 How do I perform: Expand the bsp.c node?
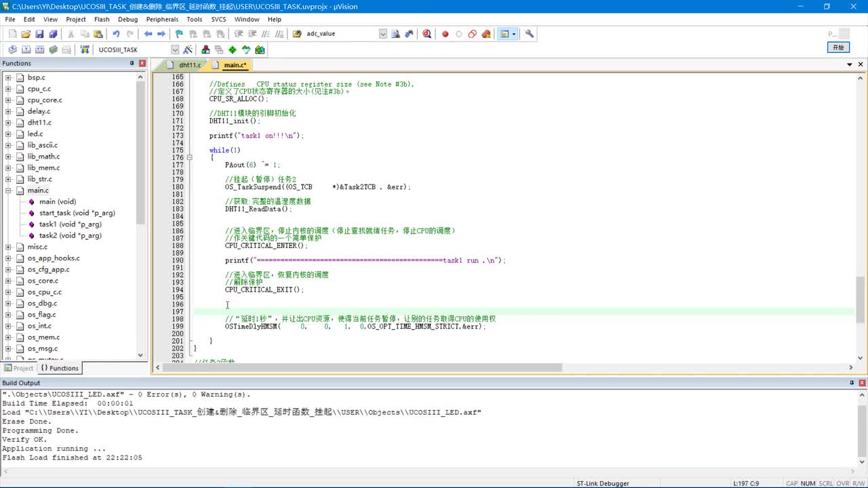click(8, 77)
